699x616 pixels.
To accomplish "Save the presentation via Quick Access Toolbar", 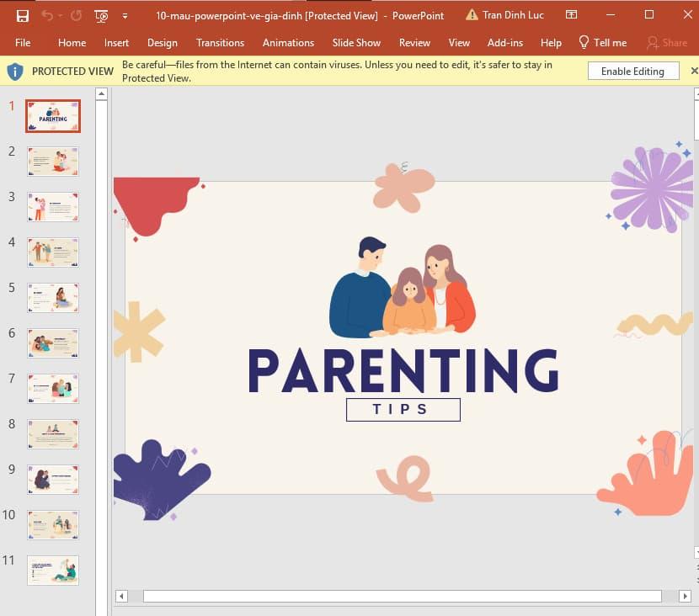I will coord(23,15).
